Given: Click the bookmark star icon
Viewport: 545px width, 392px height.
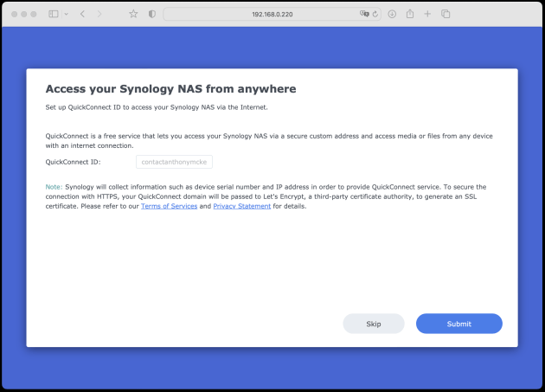Looking at the screenshot, I should pyautogui.click(x=133, y=14).
